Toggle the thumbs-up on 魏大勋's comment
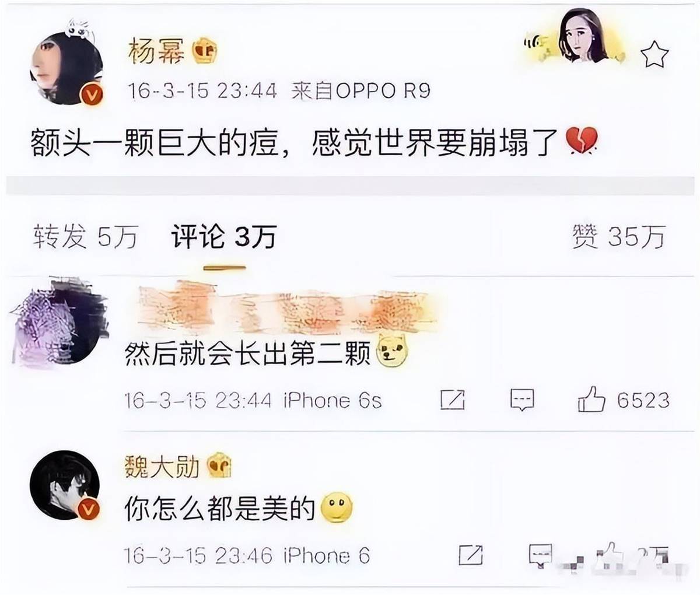700x595 pixels. pyautogui.click(x=607, y=555)
